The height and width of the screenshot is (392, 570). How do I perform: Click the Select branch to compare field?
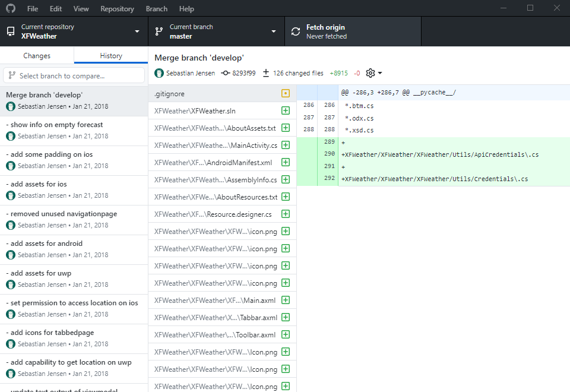[x=74, y=75]
